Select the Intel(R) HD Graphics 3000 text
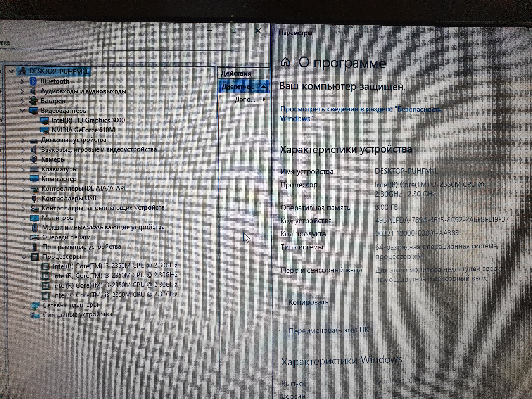 click(88, 120)
